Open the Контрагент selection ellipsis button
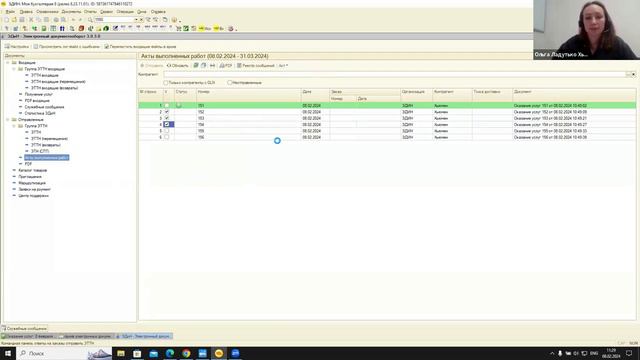This screenshot has height=360, width=640. pyautogui.click(x=628, y=74)
